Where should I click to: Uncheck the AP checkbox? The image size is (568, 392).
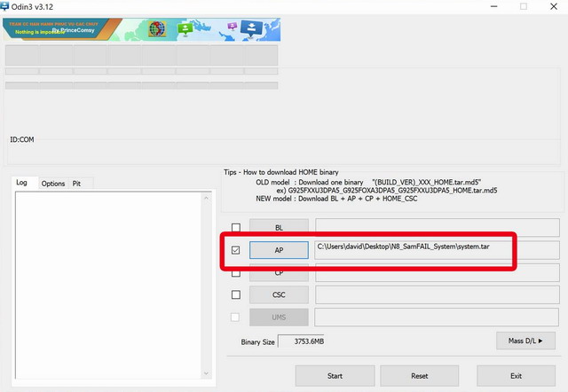tap(235, 250)
